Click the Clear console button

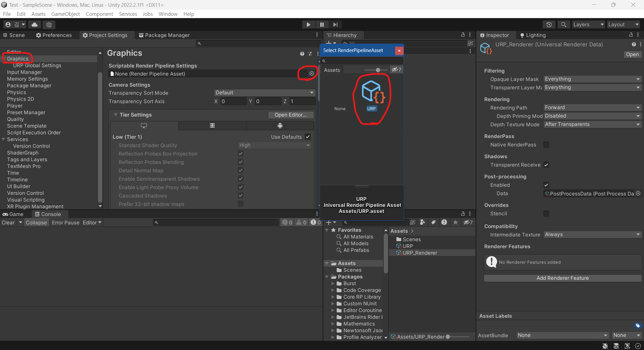pos(8,223)
